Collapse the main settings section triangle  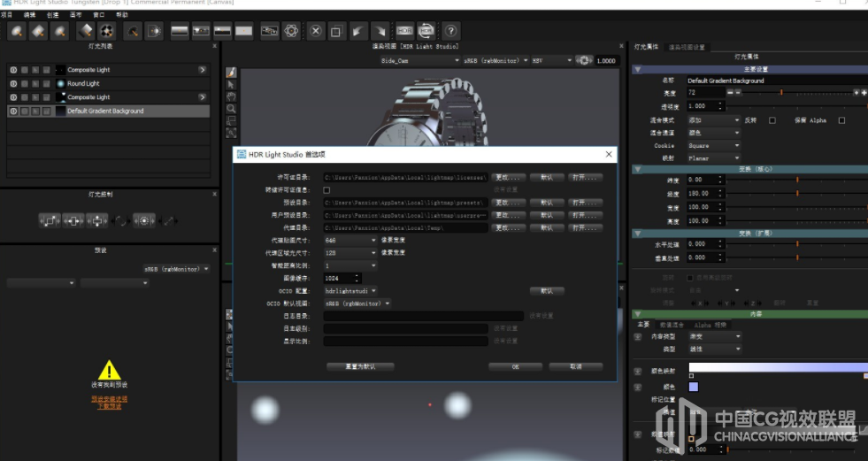click(638, 69)
